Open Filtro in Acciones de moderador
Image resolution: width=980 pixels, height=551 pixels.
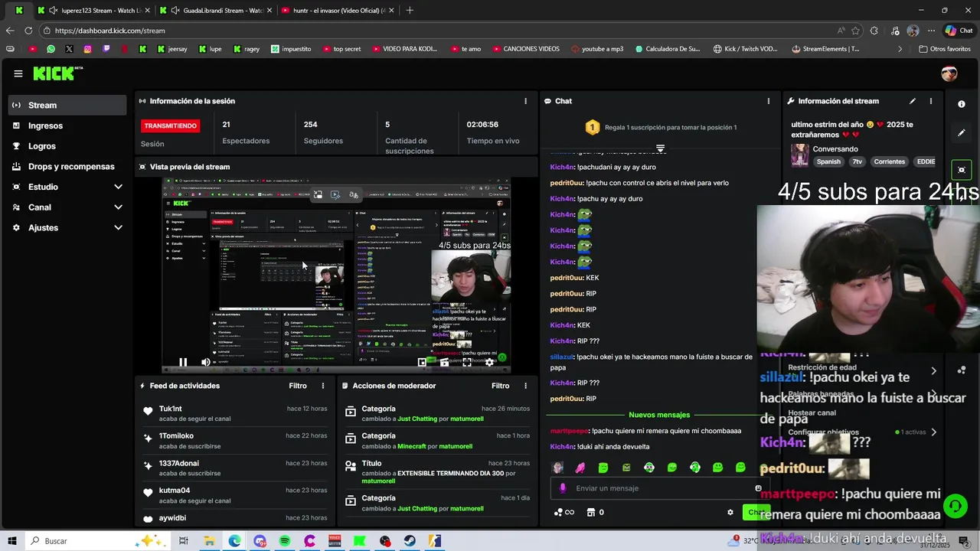501,386
